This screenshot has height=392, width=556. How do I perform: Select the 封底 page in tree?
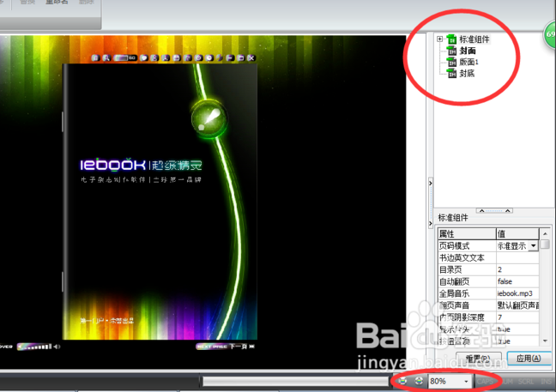[x=467, y=73]
